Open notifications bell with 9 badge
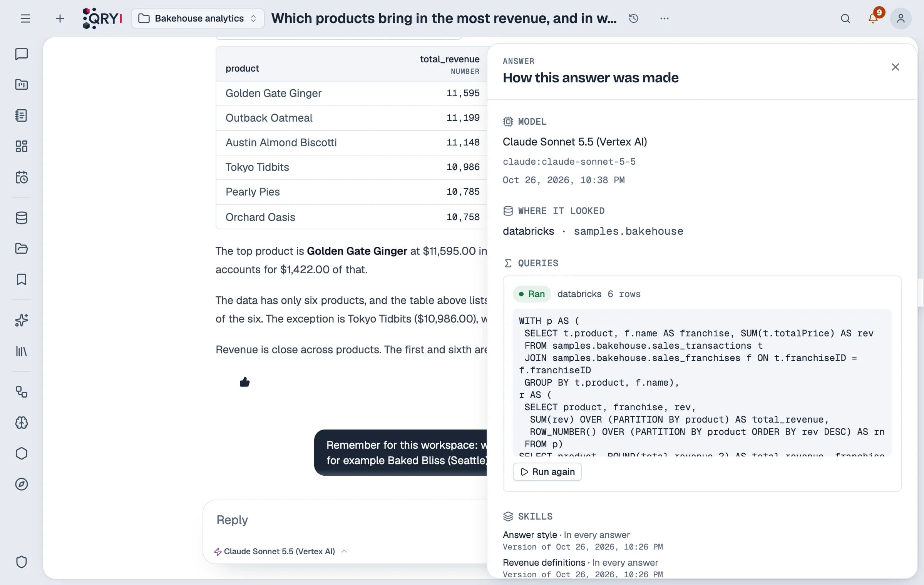The width and height of the screenshot is (924, 585). [874, 18]
